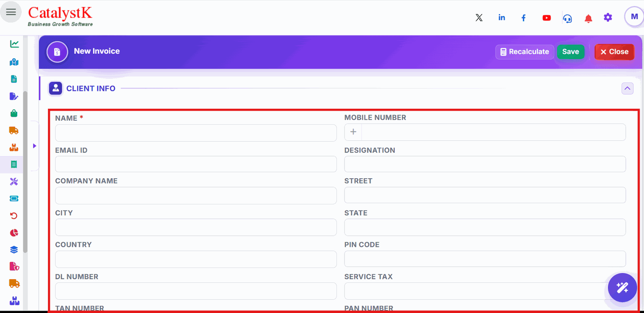Open the red undo arrow sidebar icon
644x313 pixels.
coord(14,216)
